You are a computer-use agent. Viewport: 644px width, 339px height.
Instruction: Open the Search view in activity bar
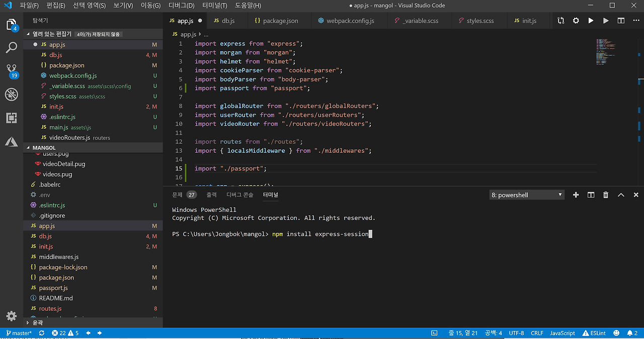[x=11, y=48]
